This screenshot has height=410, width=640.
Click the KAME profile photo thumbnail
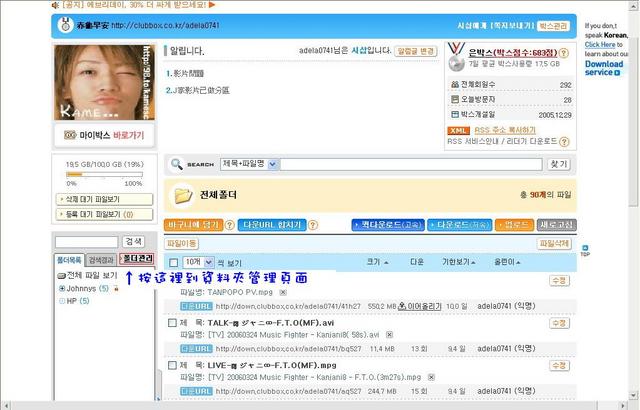click(104, 82)
